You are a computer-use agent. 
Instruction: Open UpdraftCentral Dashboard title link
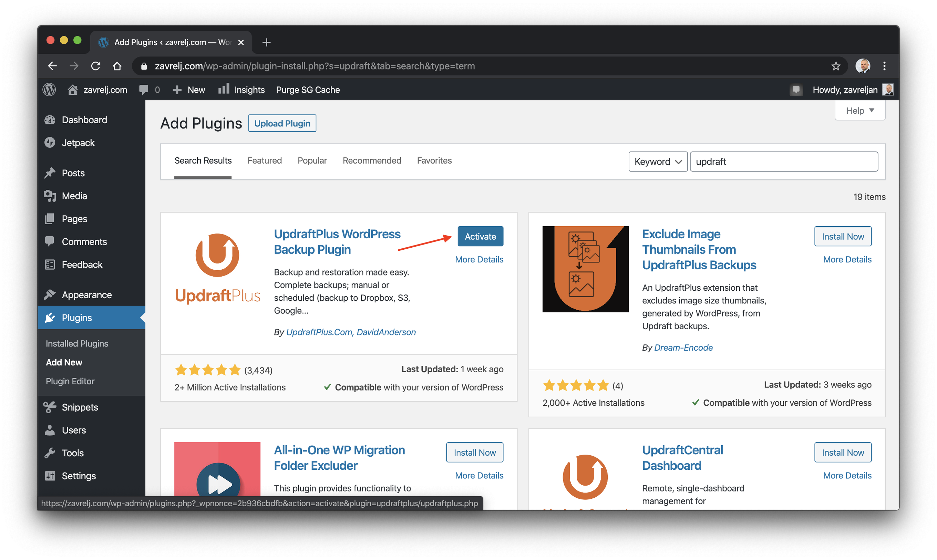click(x=682, y=458)
